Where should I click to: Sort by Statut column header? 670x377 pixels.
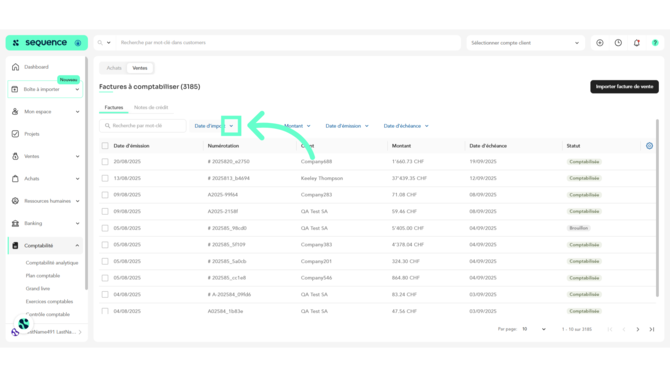tap(573, 146)
